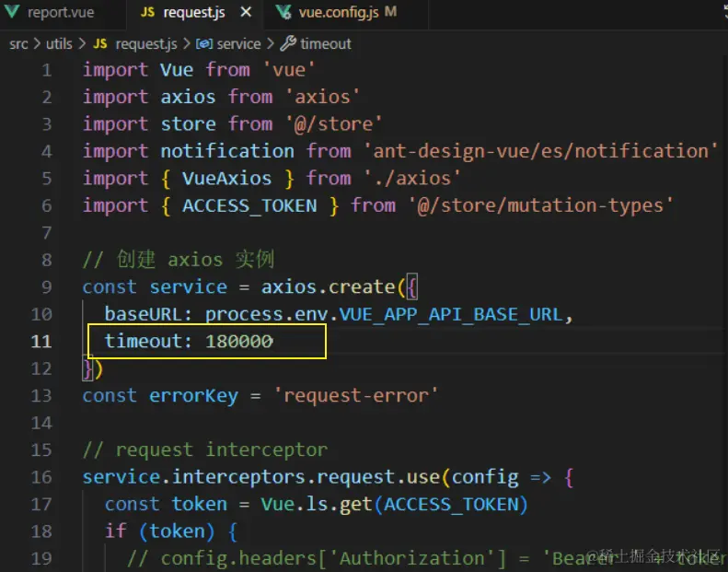Screen dimensions: 728x572
Task: Click 'interceptors' on line 16
Action: coord(238,477)
